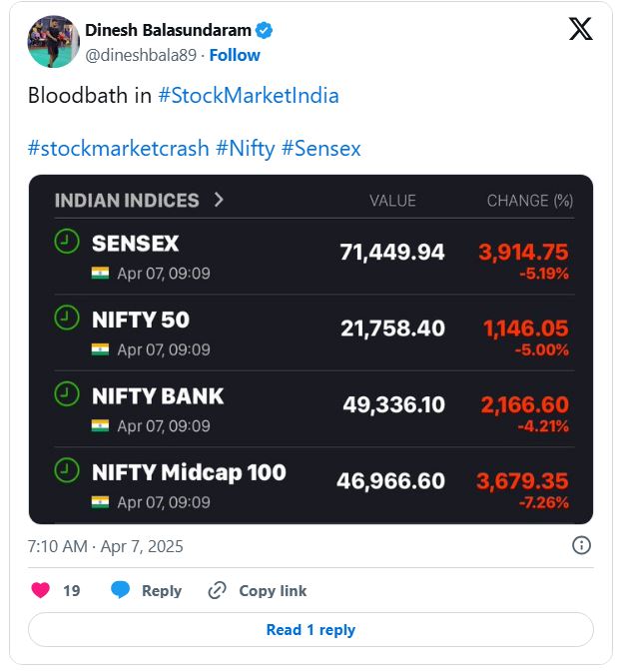The image size is (629, 672).
Task: Click the X logo icon
Action: (x=581, y=29)
